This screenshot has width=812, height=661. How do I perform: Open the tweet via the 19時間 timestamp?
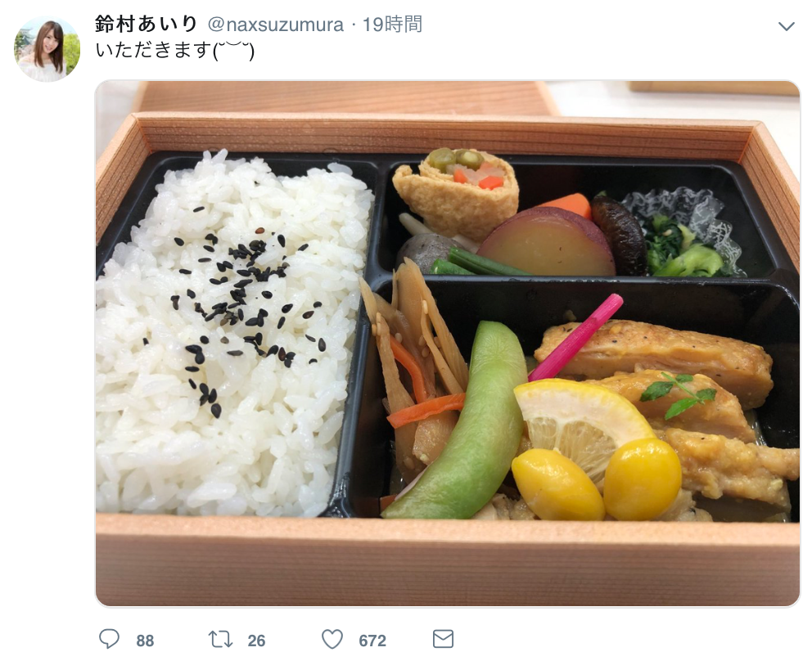tap(392, 25)
